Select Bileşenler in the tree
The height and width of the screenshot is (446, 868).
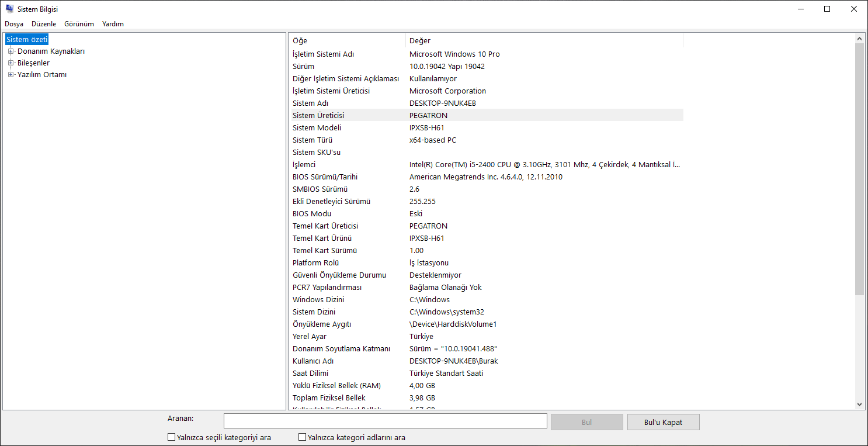coord(33,63)
